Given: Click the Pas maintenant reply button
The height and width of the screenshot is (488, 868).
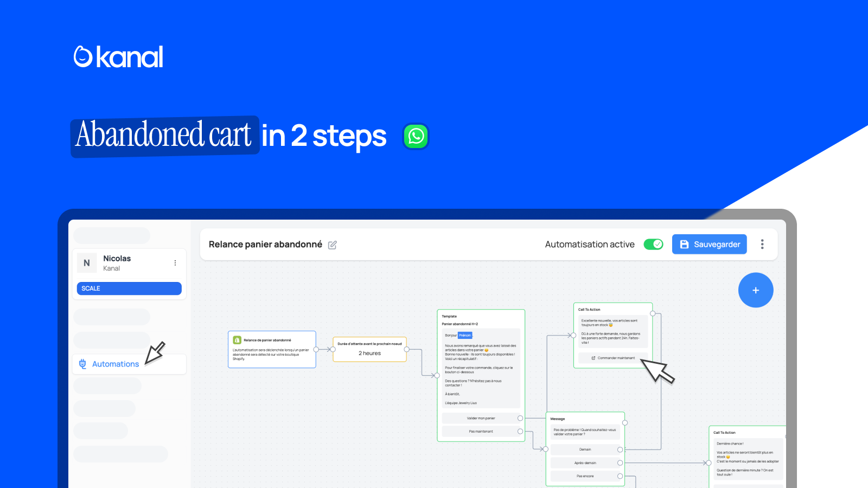Looking at the screenshot, I should pyautogui.click(x=481, y=432).
